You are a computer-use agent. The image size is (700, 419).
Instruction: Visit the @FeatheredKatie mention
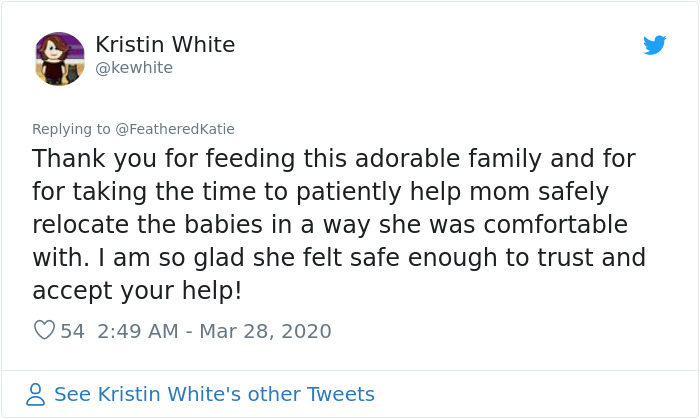coord(175,129)
